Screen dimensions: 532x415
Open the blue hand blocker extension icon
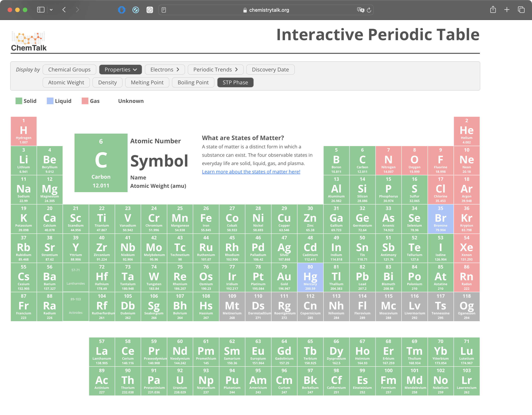click(x=122, y=10)
